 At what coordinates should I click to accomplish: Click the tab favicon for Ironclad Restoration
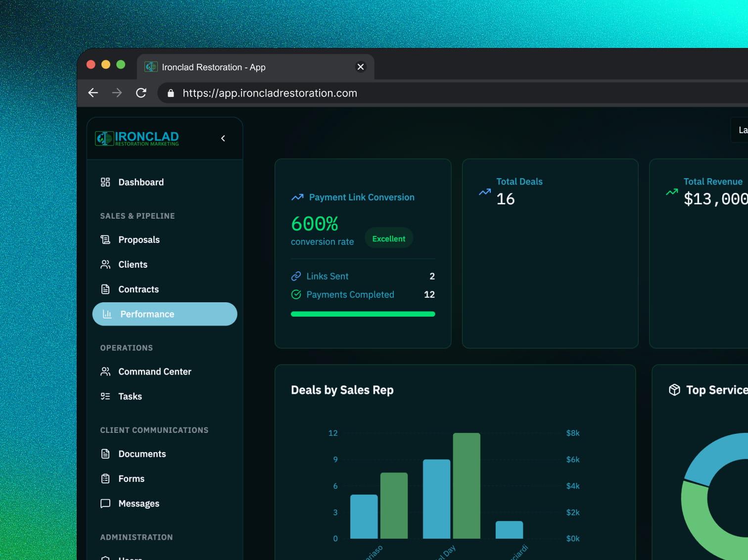[151, 67]
